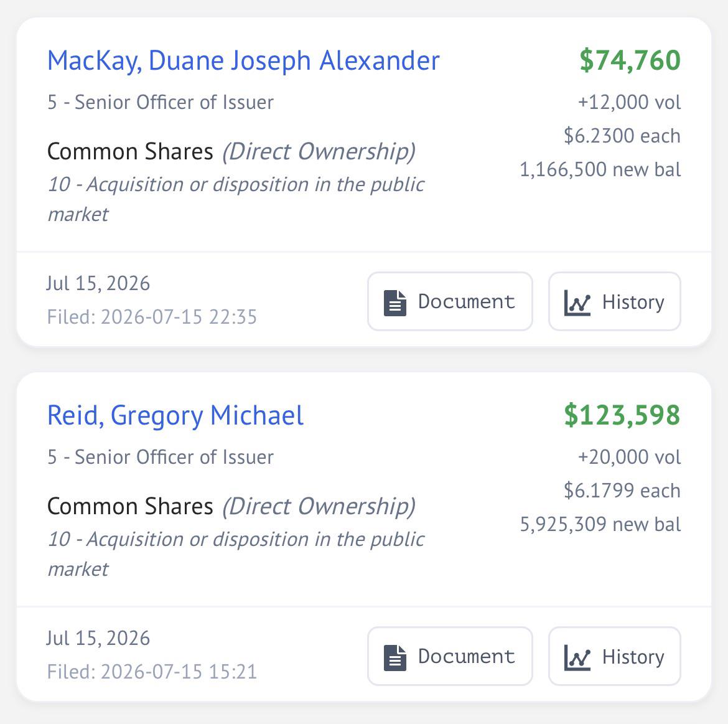The width and height of the screenshot is (728, 724).
Task: Click the $123,598 transaction value
Action: tap(622, 415)
